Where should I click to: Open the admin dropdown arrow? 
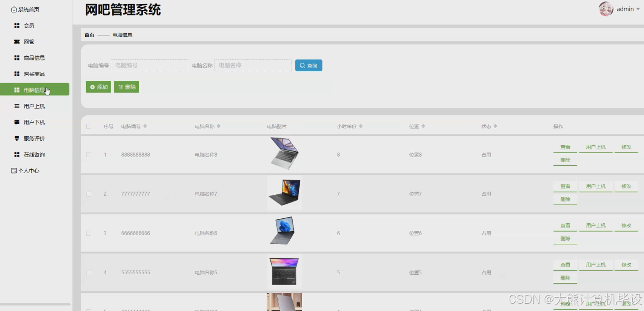click(638, 9)
